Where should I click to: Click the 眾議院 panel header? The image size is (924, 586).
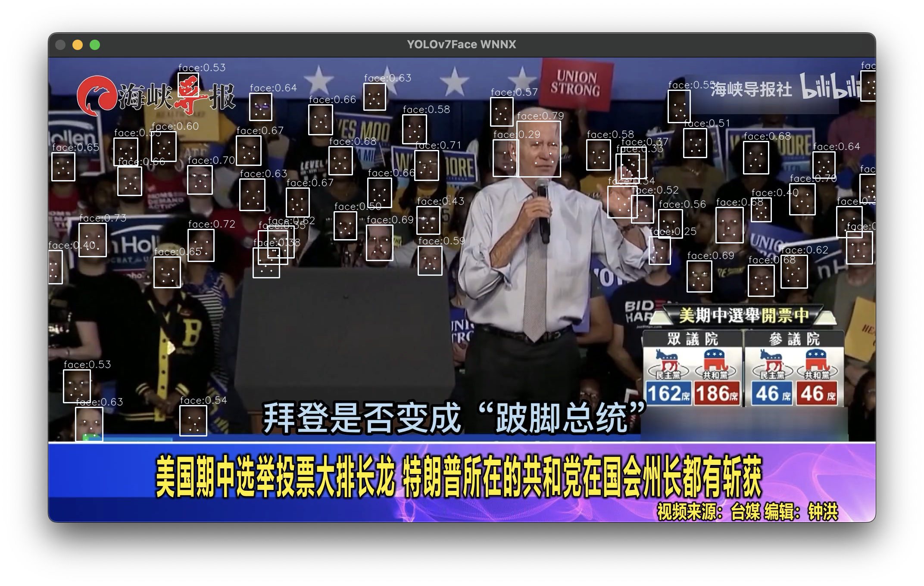point(692,339)
